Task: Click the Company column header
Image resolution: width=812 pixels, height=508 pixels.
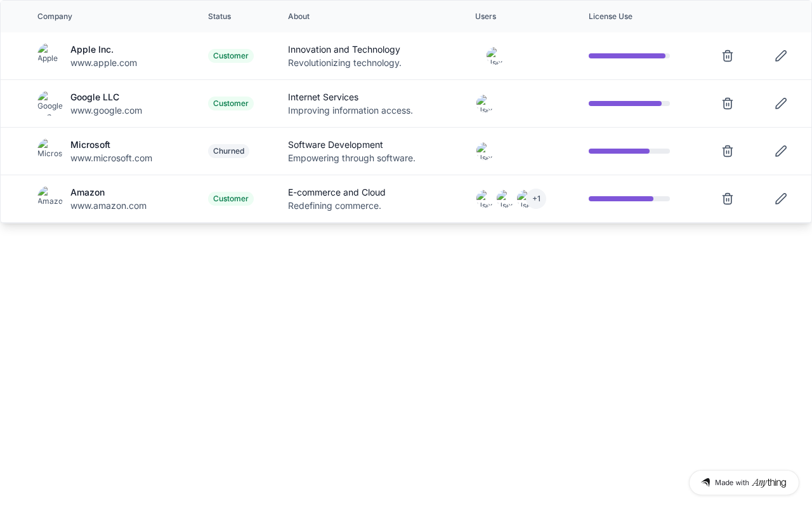Action: [55, 17]
